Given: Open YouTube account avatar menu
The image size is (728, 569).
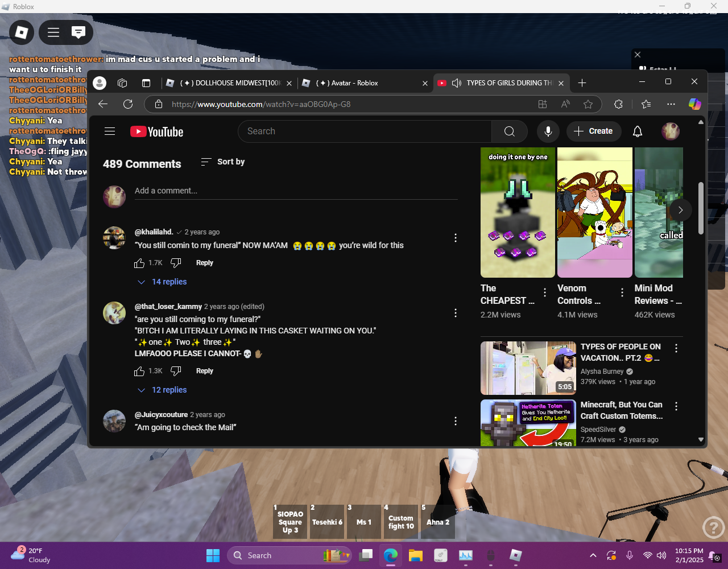Looking at the screenshot, I should [671, 131].
